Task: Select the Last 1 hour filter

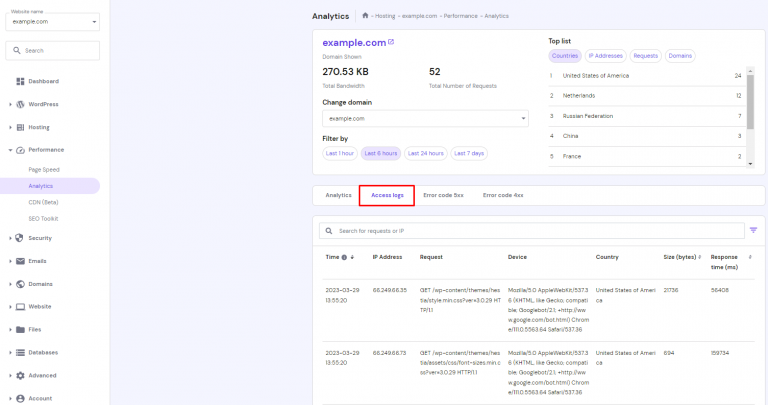Action: click(x=340, y=153)
